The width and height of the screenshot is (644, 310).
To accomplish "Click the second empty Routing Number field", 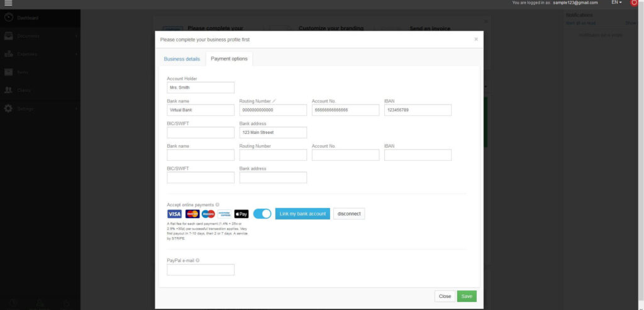I will click(x=273, y=155).
